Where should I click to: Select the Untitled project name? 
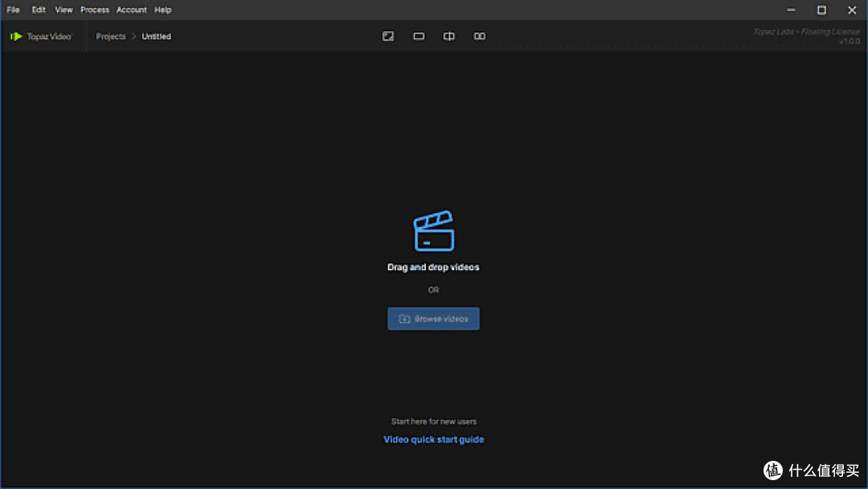tap(156, 36)
